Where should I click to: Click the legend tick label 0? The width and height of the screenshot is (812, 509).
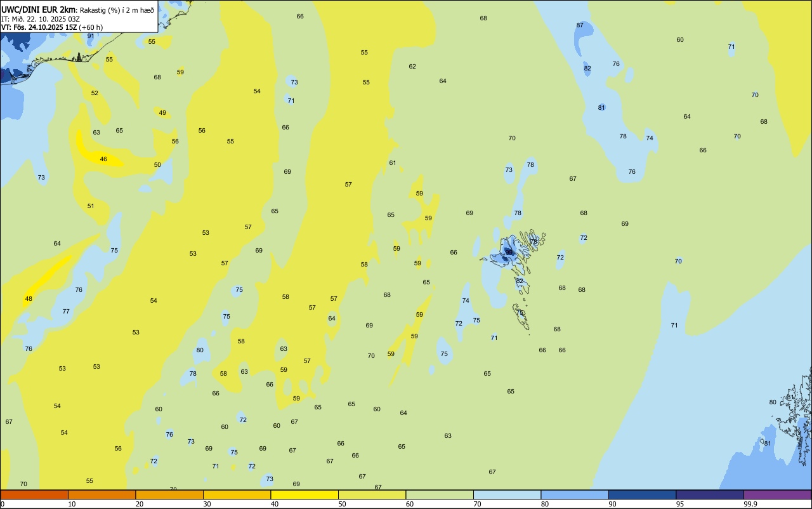coord(3,504)
